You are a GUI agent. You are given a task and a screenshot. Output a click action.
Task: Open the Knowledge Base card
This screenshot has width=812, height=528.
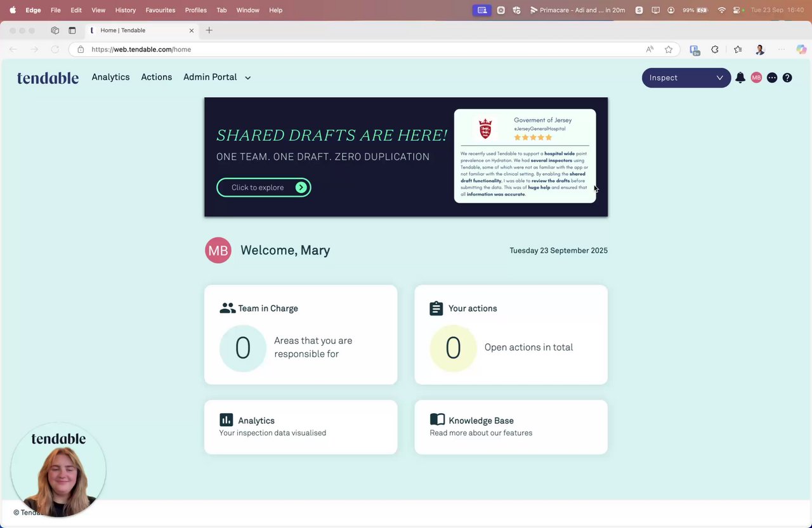(511, 427)
